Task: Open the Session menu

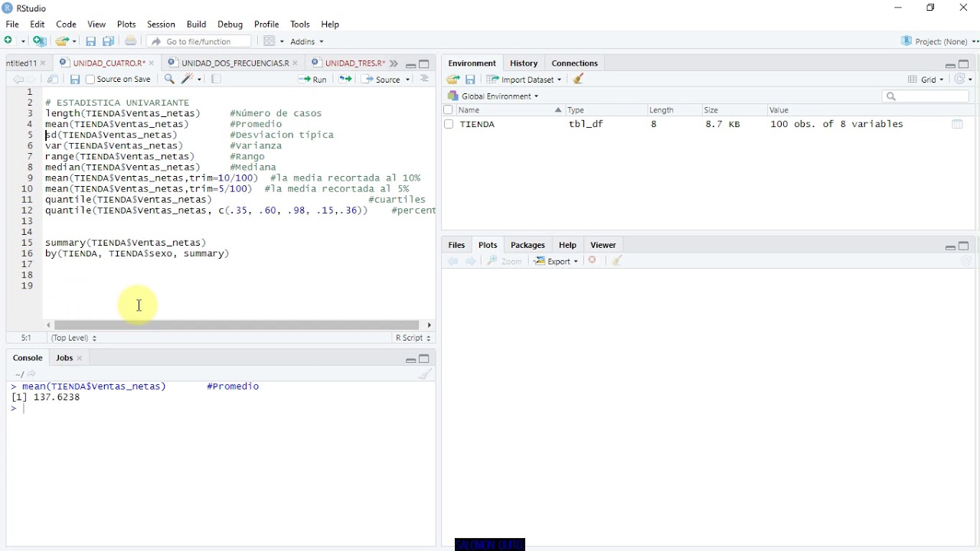Action: tap(161, 24)
